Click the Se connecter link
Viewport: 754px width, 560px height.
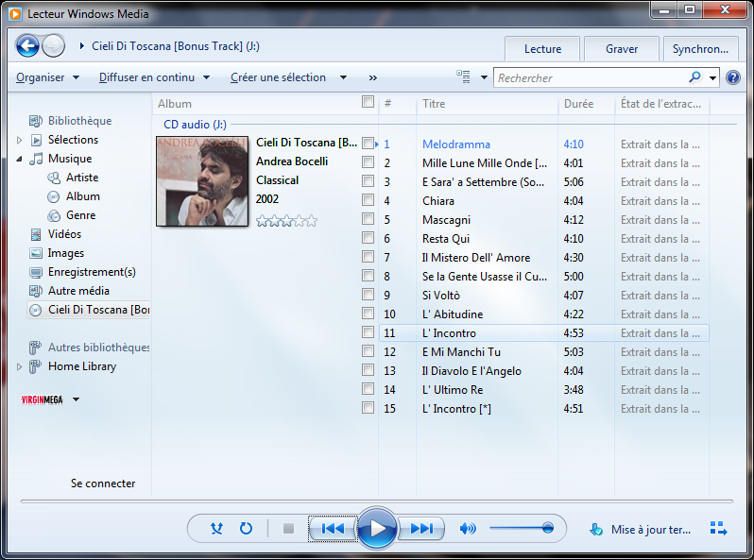tap(103, 484)
